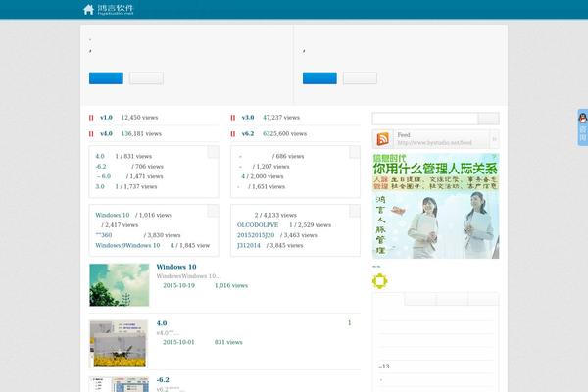588x392 pixels.
Task: Open '– 6.0' link with 1,471 views
Action: tap(104, 176)
